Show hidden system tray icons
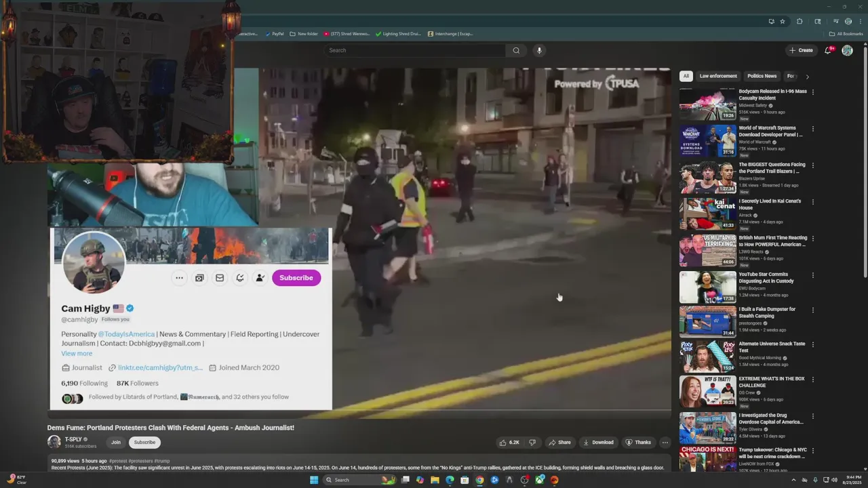868x488 pixels. tap(793, 480)
